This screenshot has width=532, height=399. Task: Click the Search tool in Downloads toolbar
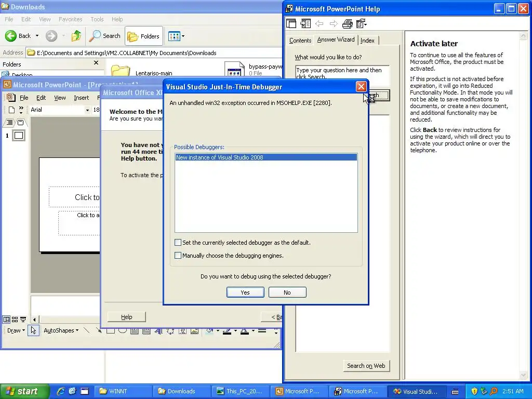click(104, 36)
